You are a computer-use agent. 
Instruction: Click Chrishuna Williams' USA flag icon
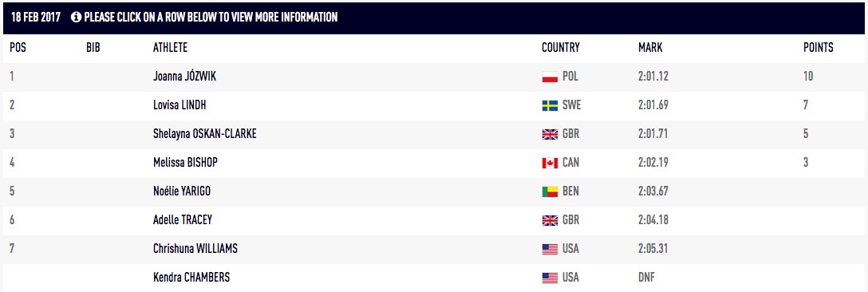pos(550,250)
